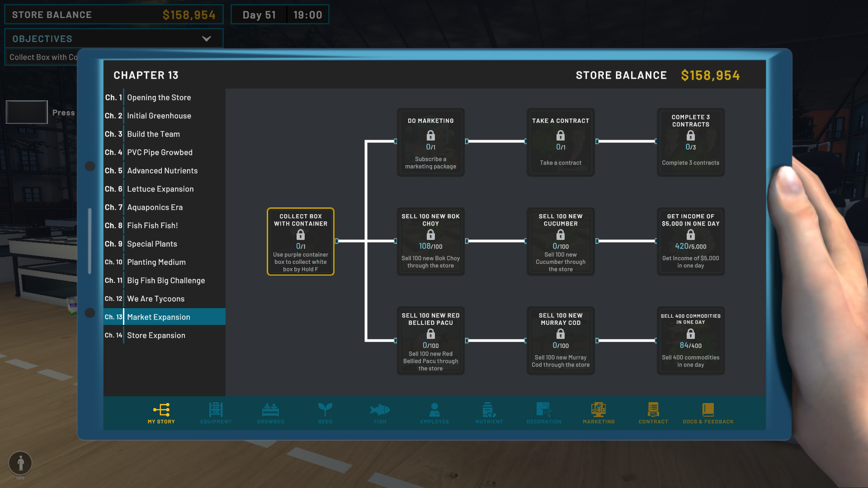
Task: Select the Sell 100 New Cucumber mission
Action: click(x=560, y=241)
